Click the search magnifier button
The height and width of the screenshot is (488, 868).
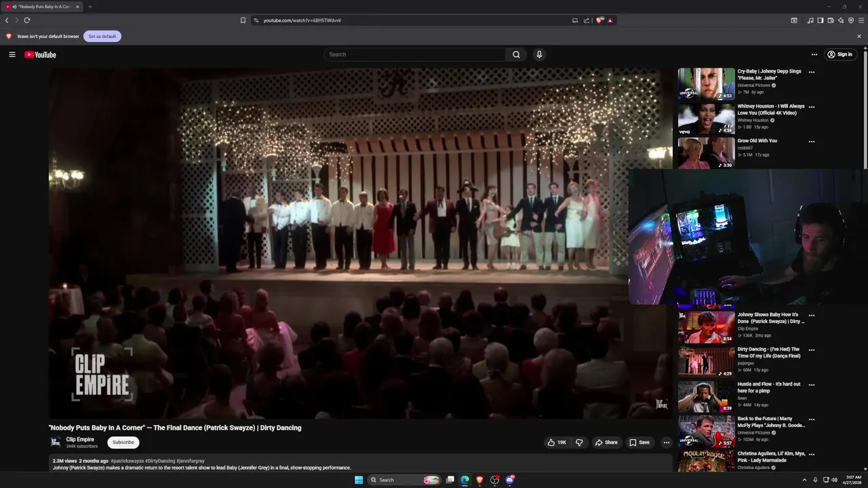(516, 54)
